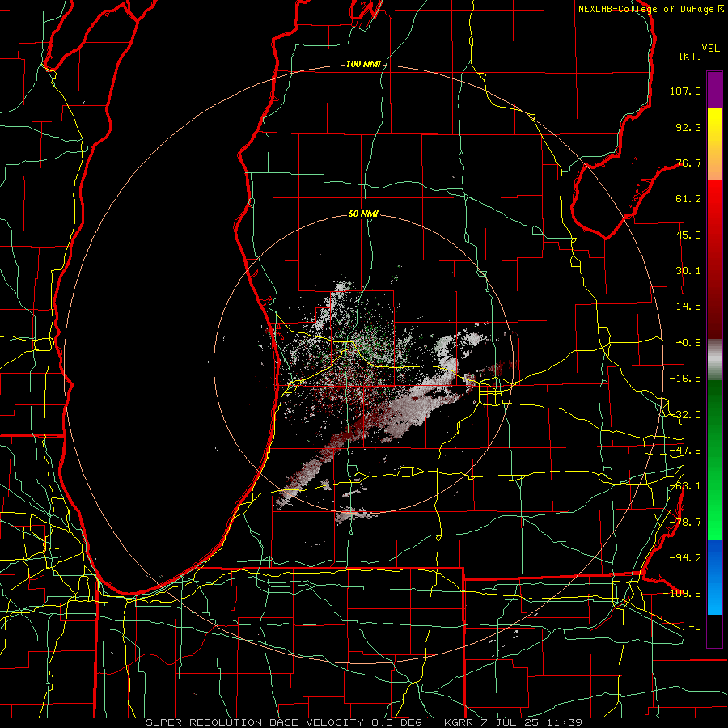Click the -63.1 legend value

pyautogui.click(x=685, y=486)
